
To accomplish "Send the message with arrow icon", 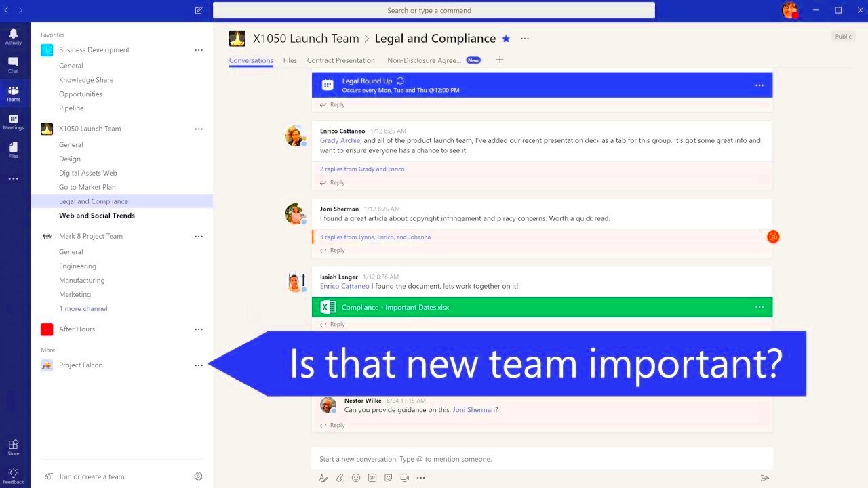I will (765, 478).
